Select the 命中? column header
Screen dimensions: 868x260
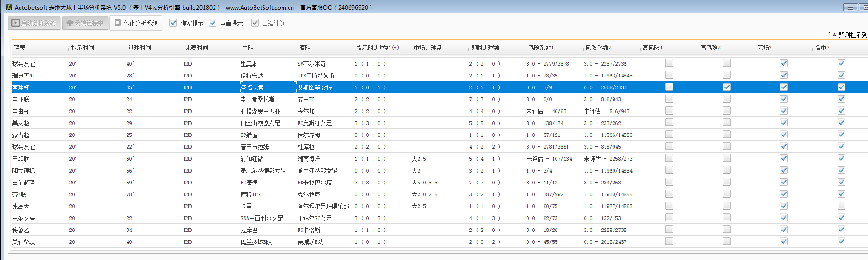click(x=822, y=48)
